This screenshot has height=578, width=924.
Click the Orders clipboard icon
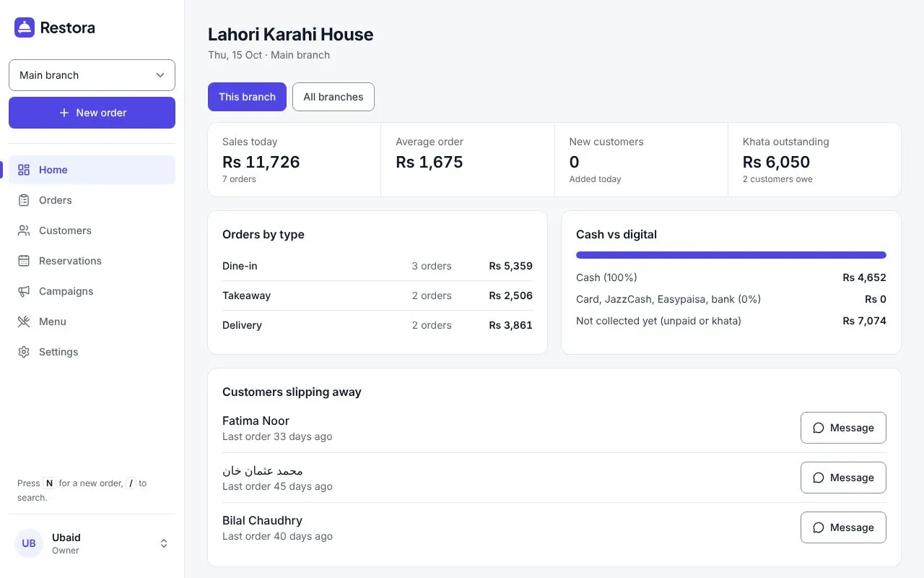click(24, 200)
